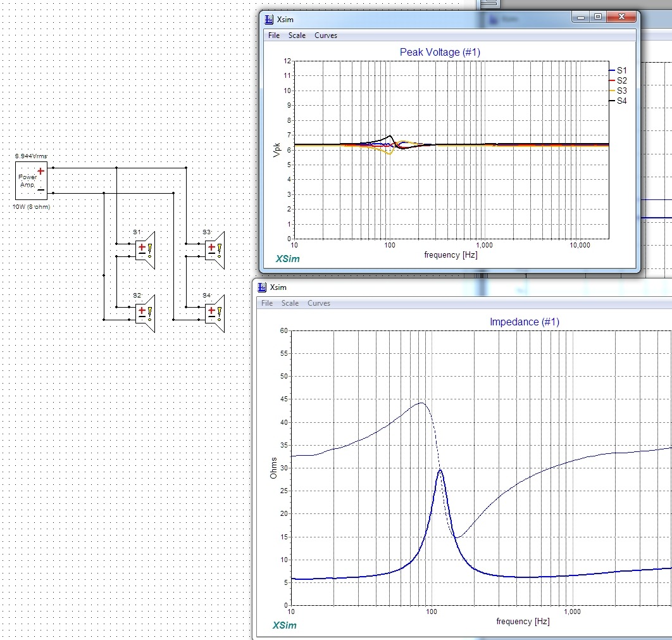Select the S1 speaker driver symbol

[x=145, y=250]
